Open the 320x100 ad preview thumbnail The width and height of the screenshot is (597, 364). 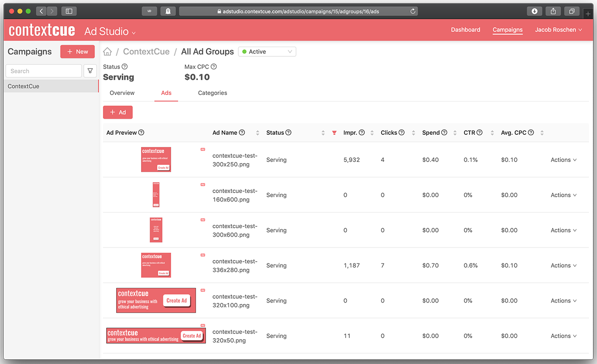tap(156, 300)
